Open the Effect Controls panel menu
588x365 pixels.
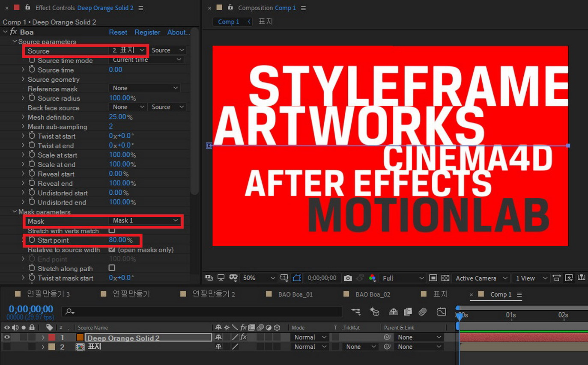[x=141, y=8]
